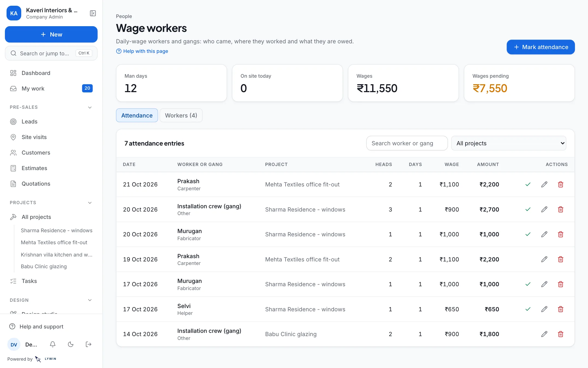Edit Murugan 17 Oct 2026 entry

(x=544, y=284)
